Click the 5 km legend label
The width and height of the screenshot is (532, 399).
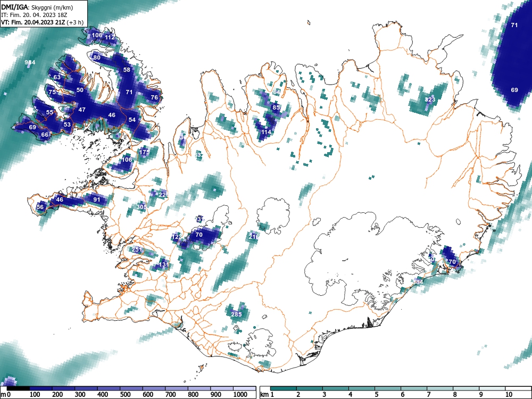click(376, 394)
